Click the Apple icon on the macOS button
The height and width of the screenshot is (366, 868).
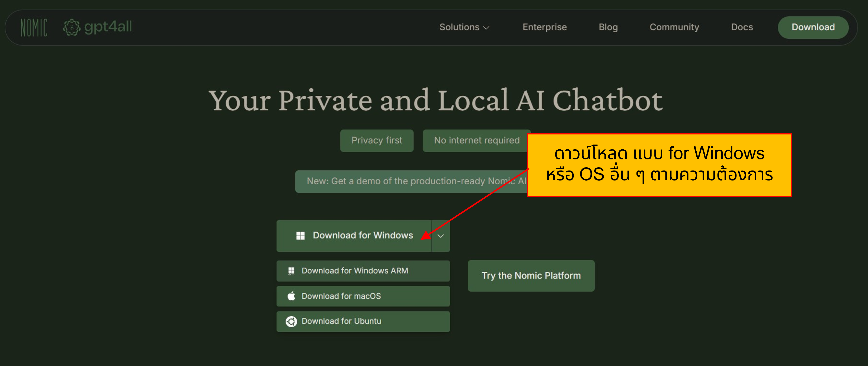[291, 296]
